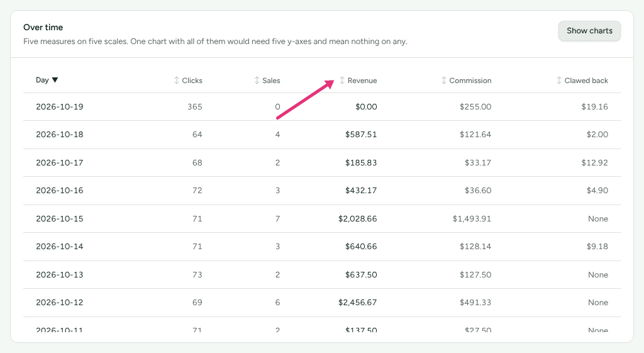Image resolution: width=644 pixels, height=353 pixels.
Task: Click the 73 clicks value
Action: 197,274
